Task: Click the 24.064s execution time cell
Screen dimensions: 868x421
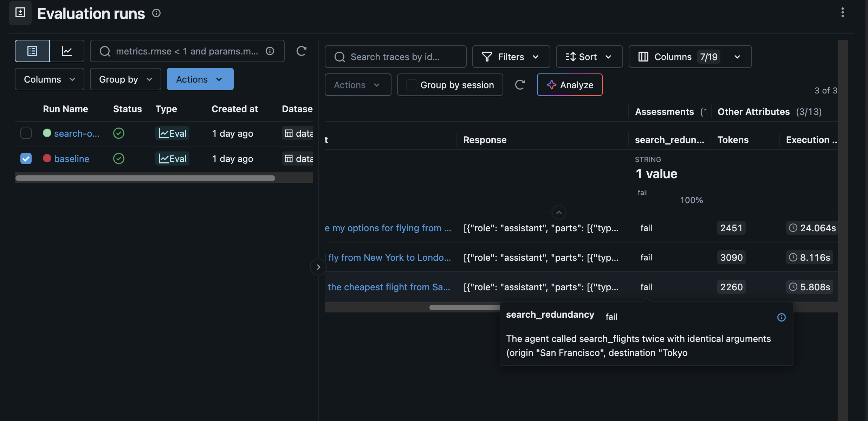Action: click(812, 228)
